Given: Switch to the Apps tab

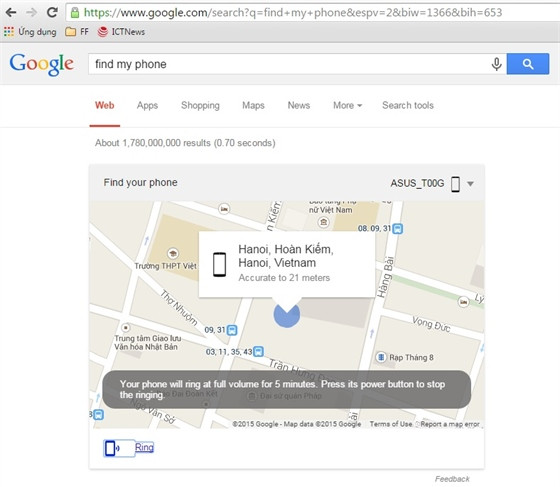Looking at the screenshot, I should click(148, 105).
